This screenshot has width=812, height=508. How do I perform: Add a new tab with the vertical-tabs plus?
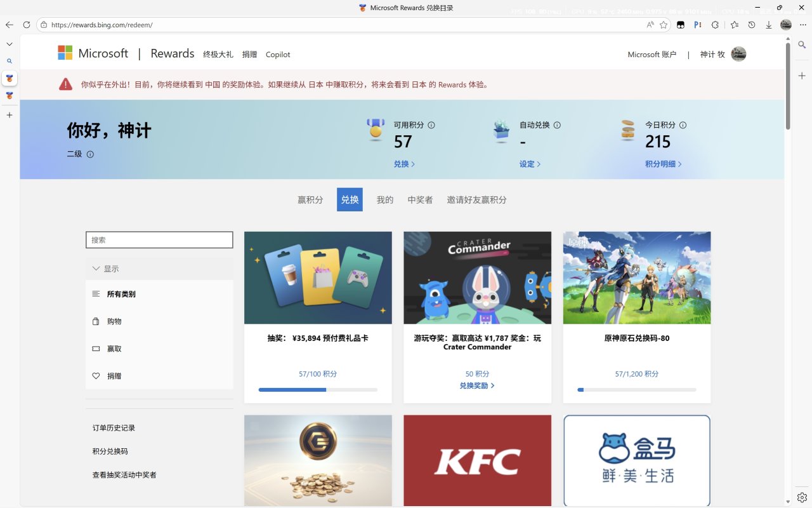point(9,115)
